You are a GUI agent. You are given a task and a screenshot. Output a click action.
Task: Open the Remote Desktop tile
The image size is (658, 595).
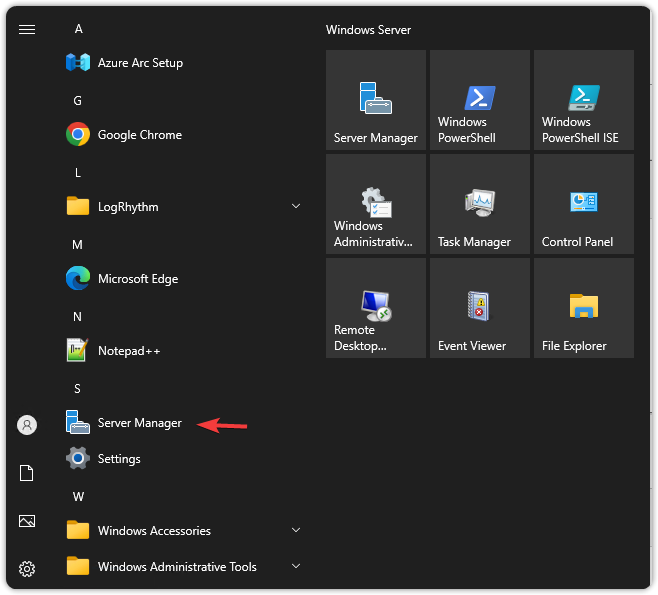376,308
